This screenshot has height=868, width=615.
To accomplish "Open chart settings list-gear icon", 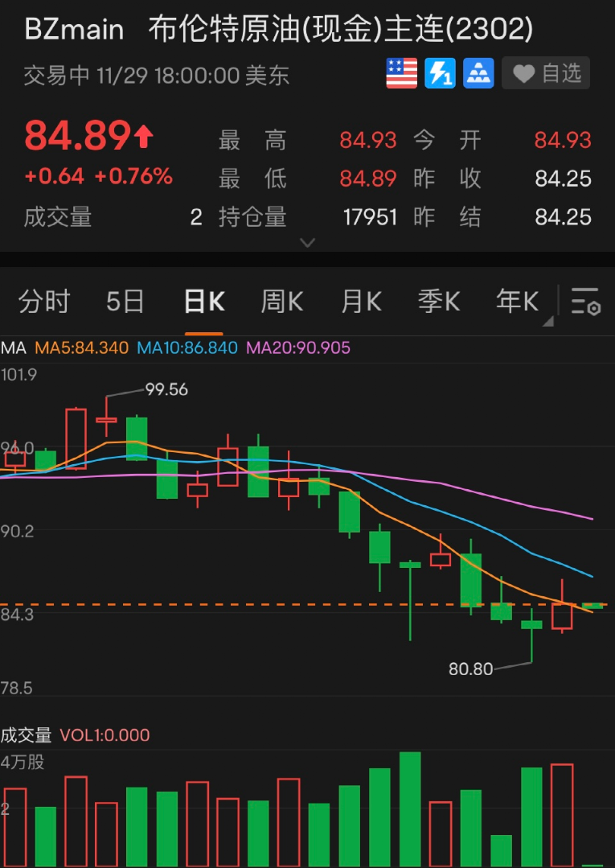I will pyautogui.click(x=585, y=302).
